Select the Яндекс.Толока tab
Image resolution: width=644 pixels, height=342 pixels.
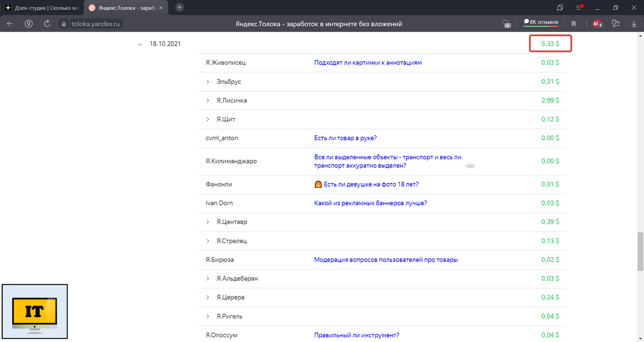click(x=126, y=8)
